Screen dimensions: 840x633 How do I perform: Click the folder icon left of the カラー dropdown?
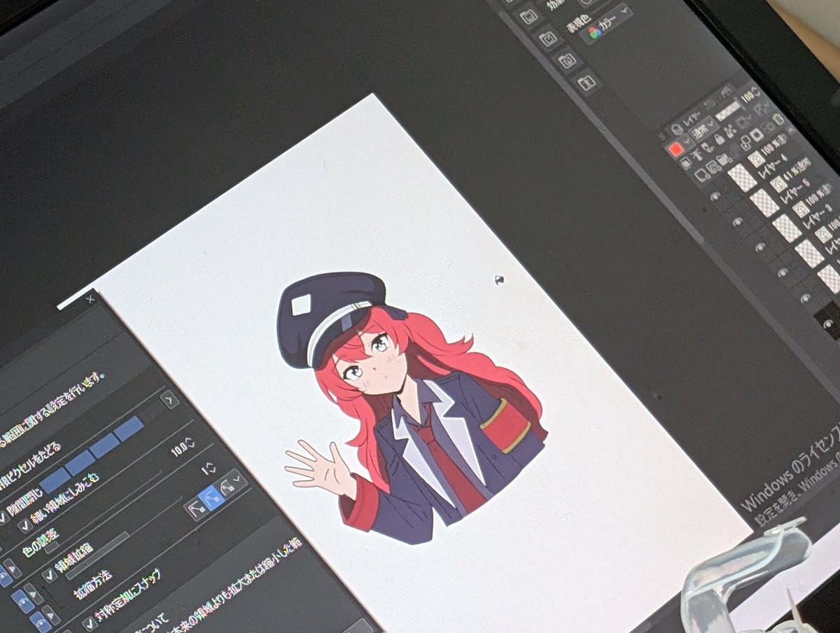[548, 39]
